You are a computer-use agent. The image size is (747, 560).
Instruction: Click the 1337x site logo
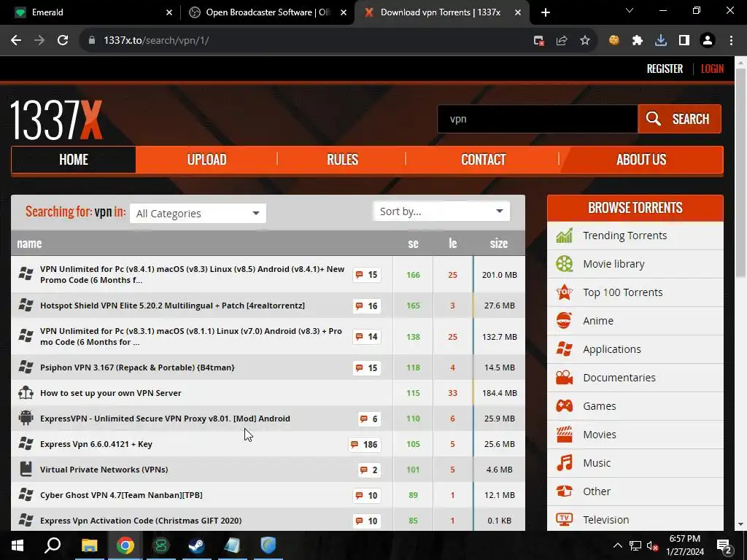tap(56, 120)
